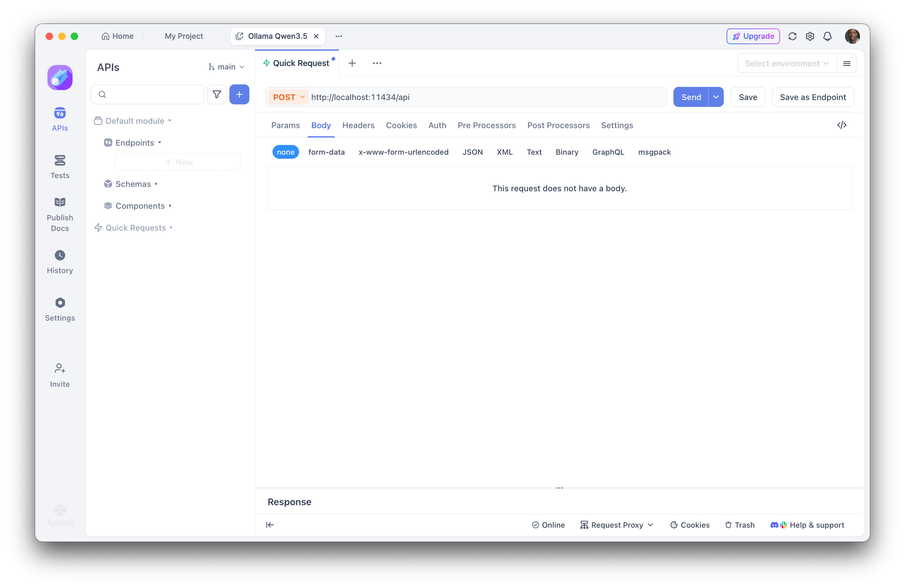Select GraphQL body type
Viewport: 905px width, 588px height.
(608, 152)
